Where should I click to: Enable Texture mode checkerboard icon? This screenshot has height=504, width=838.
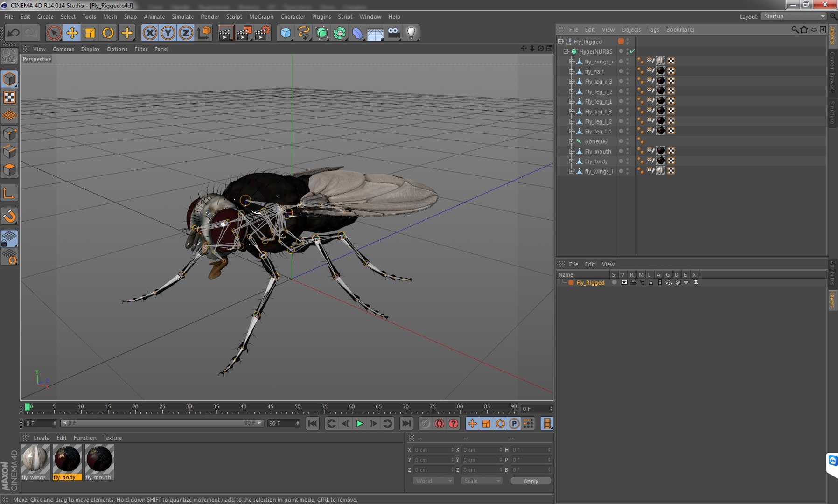9,97
